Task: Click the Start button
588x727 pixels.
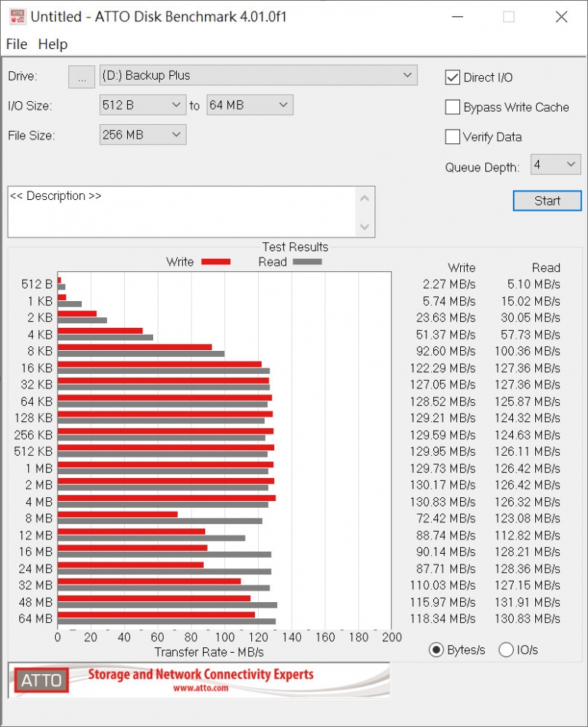Action: [x=547, y=201]
